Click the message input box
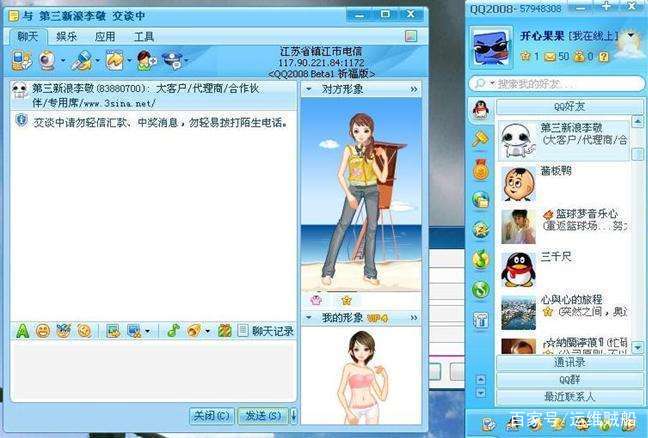This screenshot has width=648, height=438. 153,370
